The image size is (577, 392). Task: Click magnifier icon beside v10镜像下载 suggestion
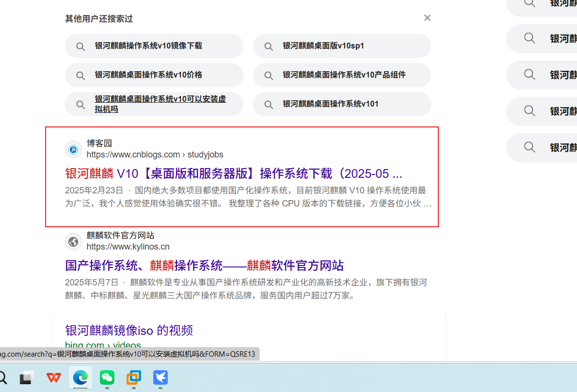coord(80,47)
